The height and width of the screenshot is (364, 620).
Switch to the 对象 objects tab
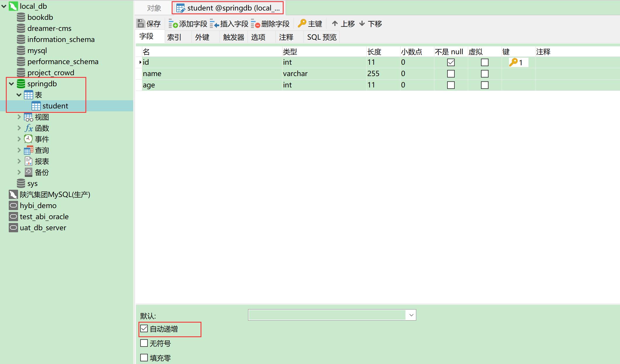[154, 8]
